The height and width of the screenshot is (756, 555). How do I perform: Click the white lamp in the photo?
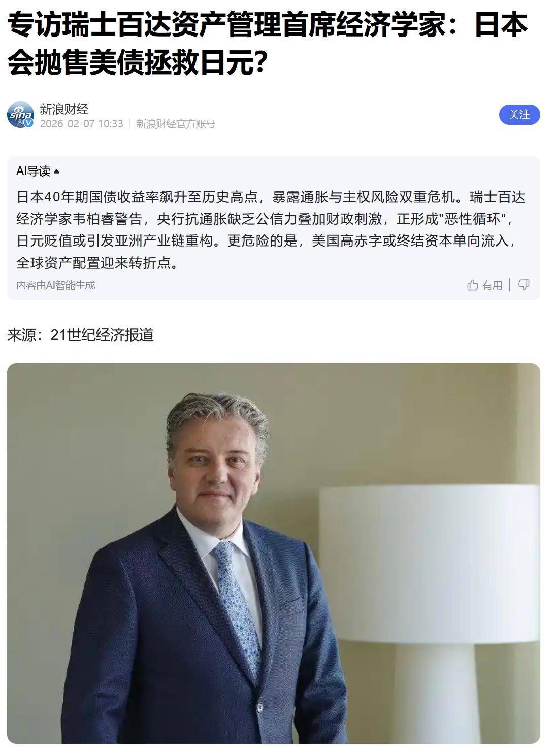pos(430,609)
